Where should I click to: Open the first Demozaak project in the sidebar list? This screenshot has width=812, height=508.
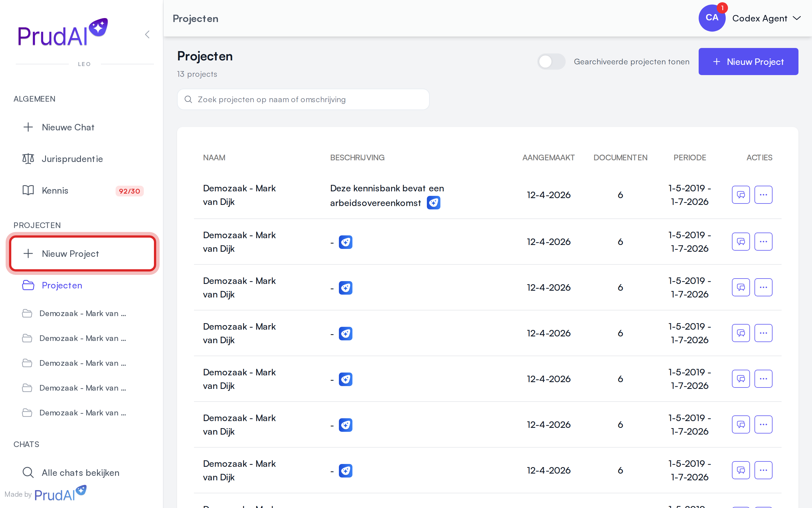click(83, 314)
